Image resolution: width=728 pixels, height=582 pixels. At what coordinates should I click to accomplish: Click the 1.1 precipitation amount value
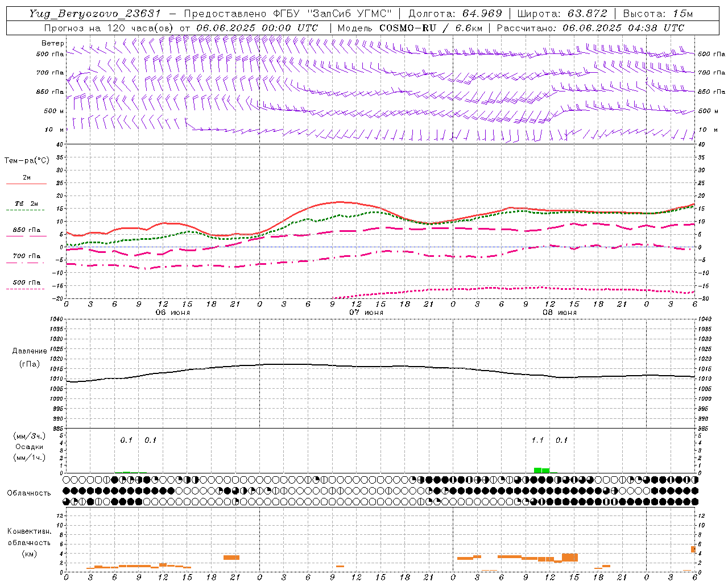coord(537,440)
